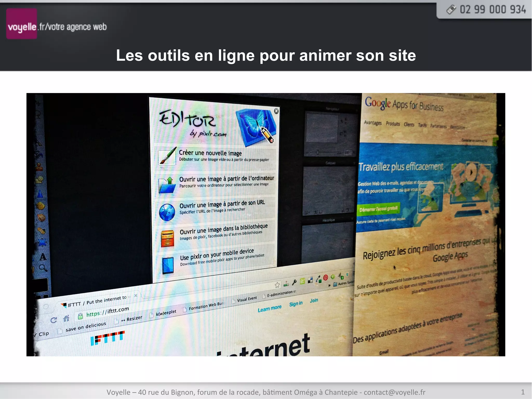Select the Pixlr text tool (A)

pyautogui.click(x=43, y=257)
